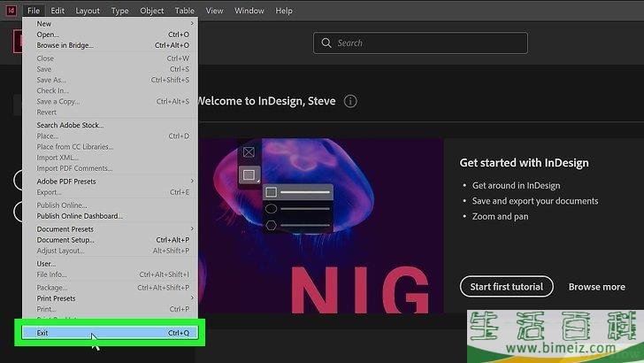This screenshot has width=644, height=363.
Task: Click the jellyfish tutorial banner image
Action: tap(321, 226)
